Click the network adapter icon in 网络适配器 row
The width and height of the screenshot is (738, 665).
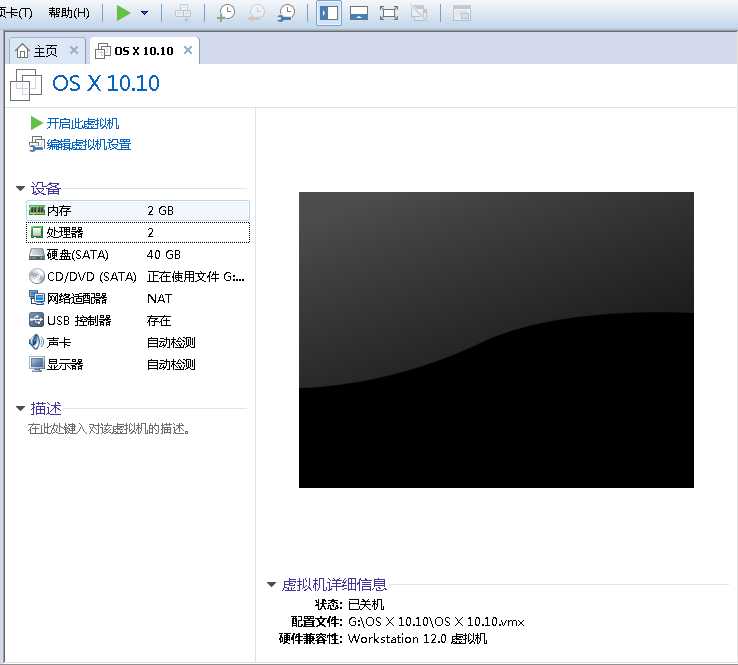[36, 298]
